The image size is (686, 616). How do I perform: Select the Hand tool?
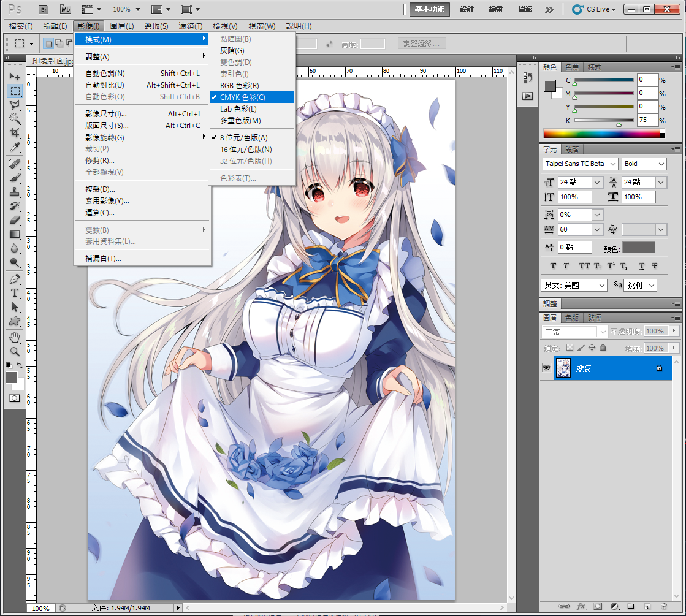[x=15, y=337]
